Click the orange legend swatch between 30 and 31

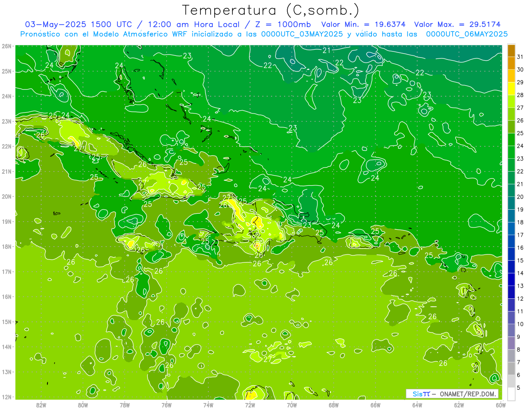(x=511, y=63)
